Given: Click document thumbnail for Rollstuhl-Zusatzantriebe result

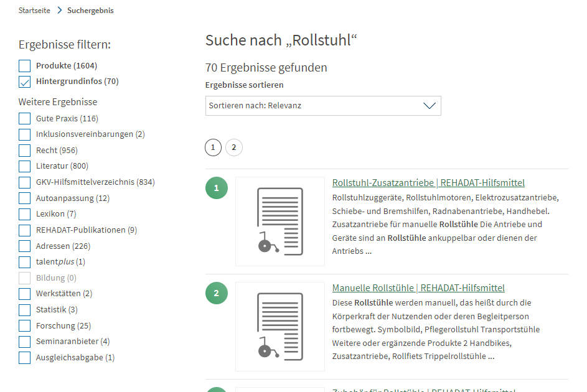Looking at the screenshot, I should [x=280, y=222].
